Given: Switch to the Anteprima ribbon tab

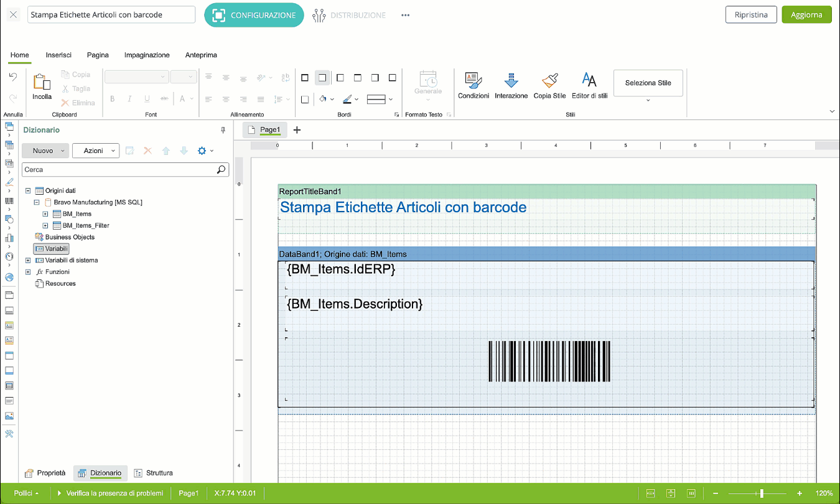Looking at the screenshot, I should tap(201, 55).
